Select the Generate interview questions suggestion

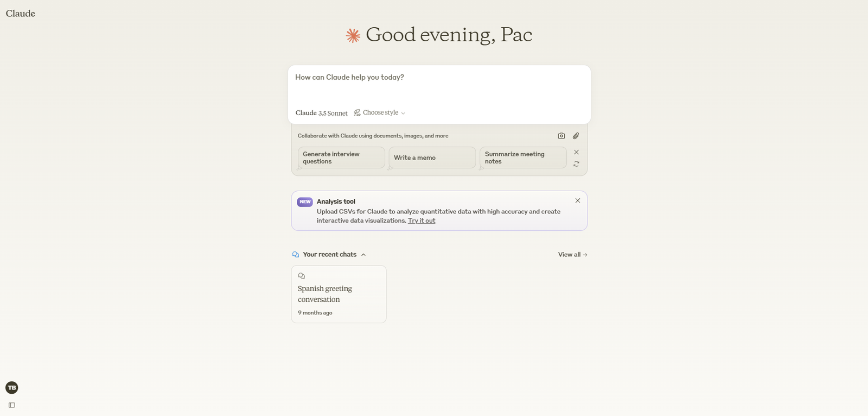341,157
